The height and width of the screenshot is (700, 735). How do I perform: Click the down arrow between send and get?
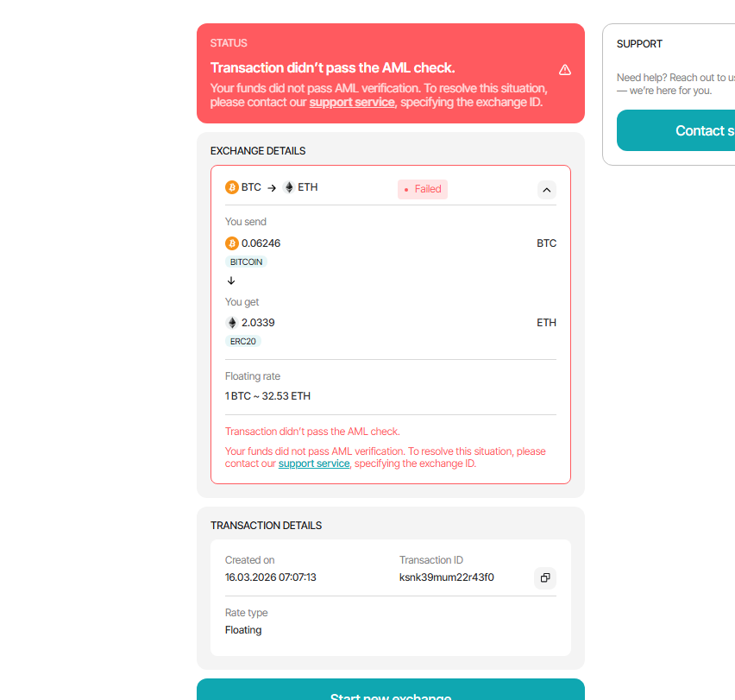pyautogui.click(x=231, y=281)
